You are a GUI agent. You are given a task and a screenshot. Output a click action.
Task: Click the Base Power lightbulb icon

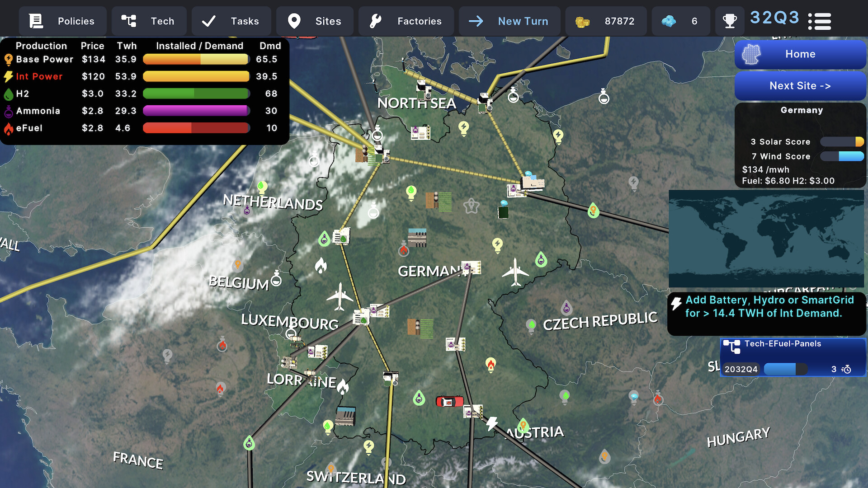8,60
